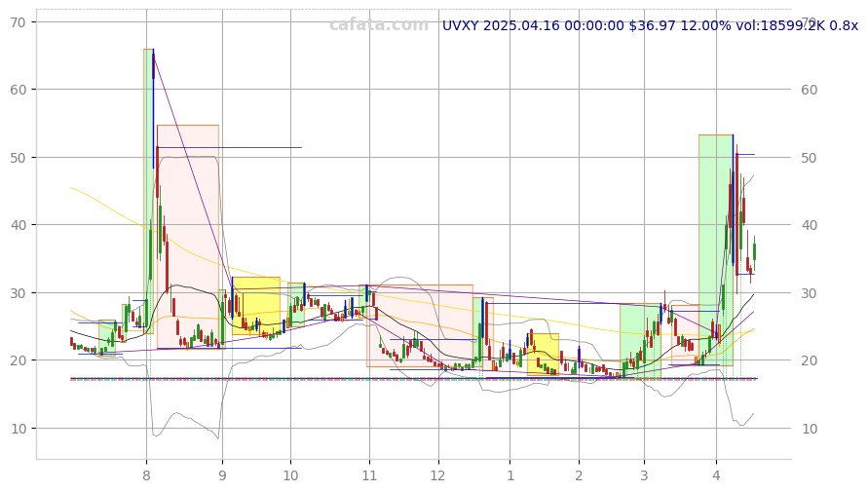Click the yellow box between 1 and 2
Viewport: 868px width, 492px height.
pyautogui.click(x=543, y=355)
